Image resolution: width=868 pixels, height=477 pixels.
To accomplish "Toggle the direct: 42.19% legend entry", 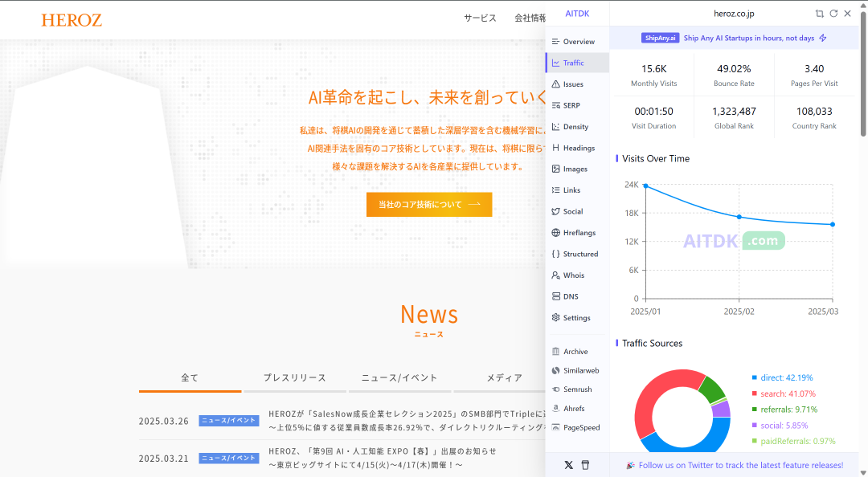I will click(x=782, y=377).
